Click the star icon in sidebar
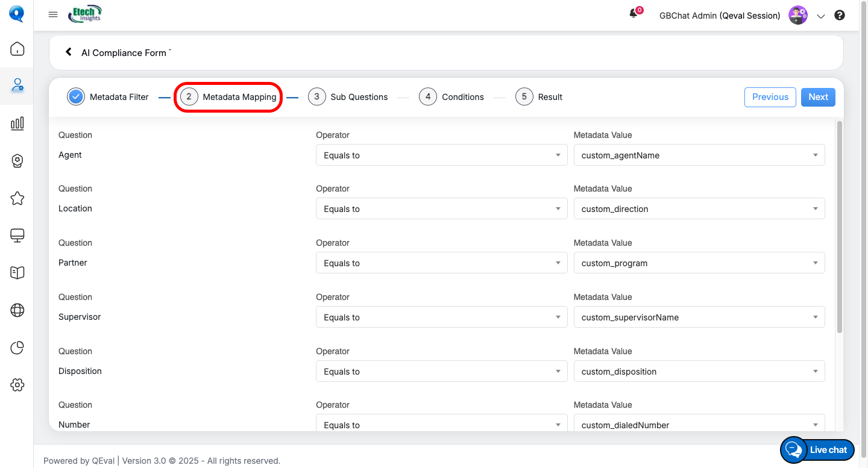868x468 pixels. pos(17,198)
